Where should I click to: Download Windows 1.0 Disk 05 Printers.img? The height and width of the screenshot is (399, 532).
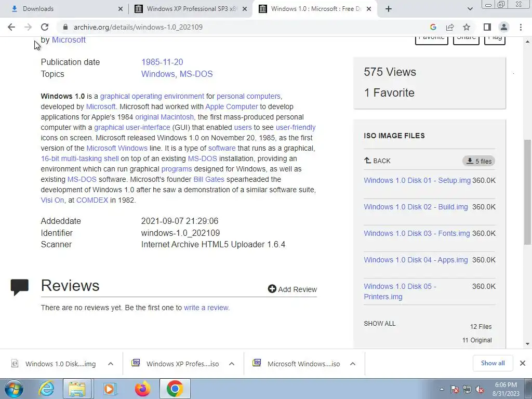click(x=400, y=291)
